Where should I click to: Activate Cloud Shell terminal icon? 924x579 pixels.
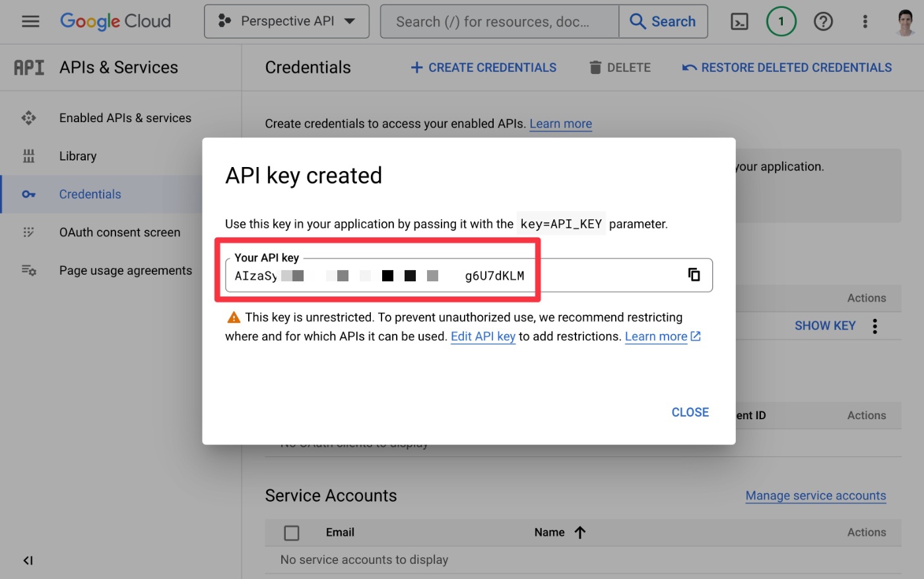(740, 22)
